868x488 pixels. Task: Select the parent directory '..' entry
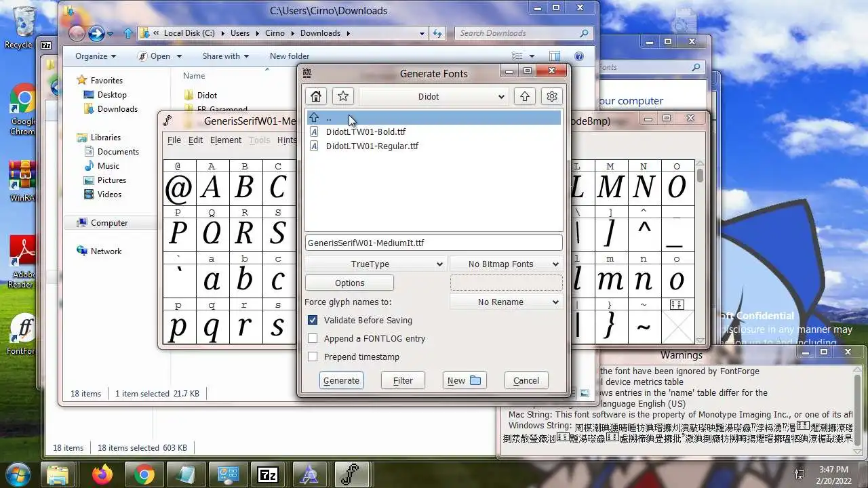coord(433,118)
